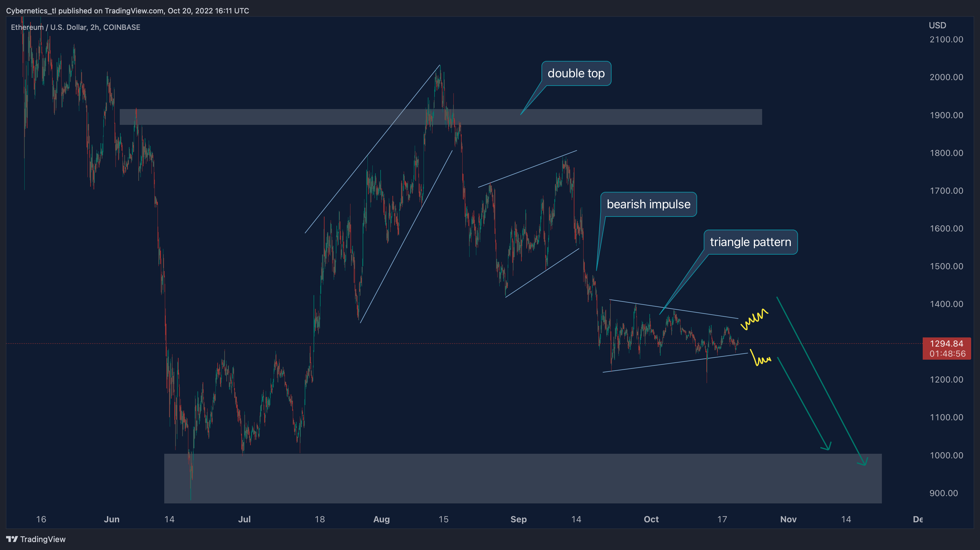
Task: Select the 'bearish impulse' annotation label
Action: [x=648, y=204]
